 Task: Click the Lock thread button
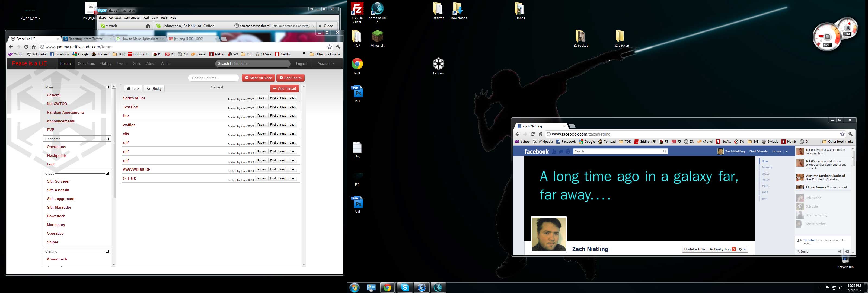[x=133, y=88]
